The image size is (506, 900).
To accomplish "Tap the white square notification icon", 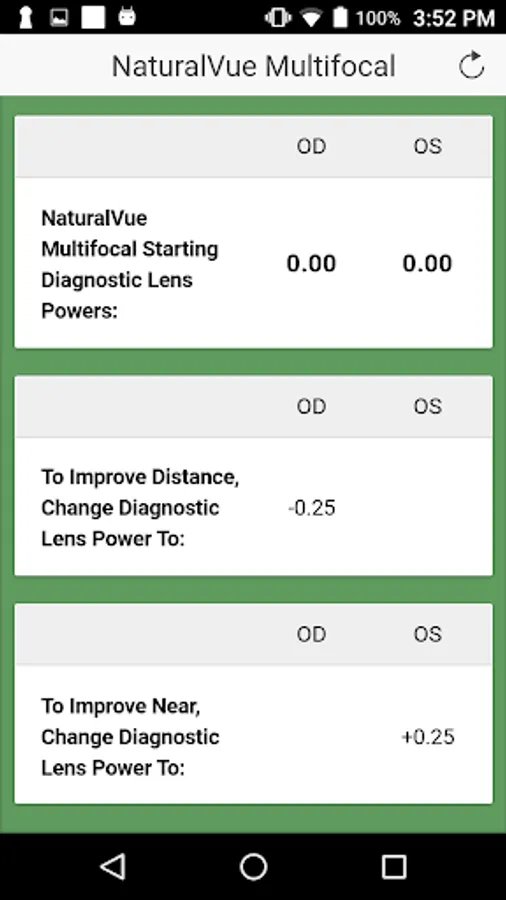I will (x=93, y=18).
